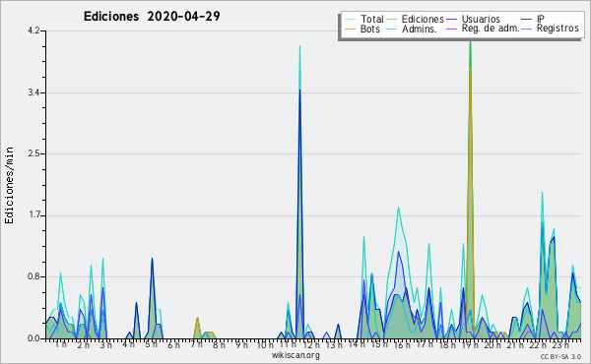Image resolution: width=591 pixels, height=364 pixels.
Task: Click the Total legend color line
Action: click(350, 20)
